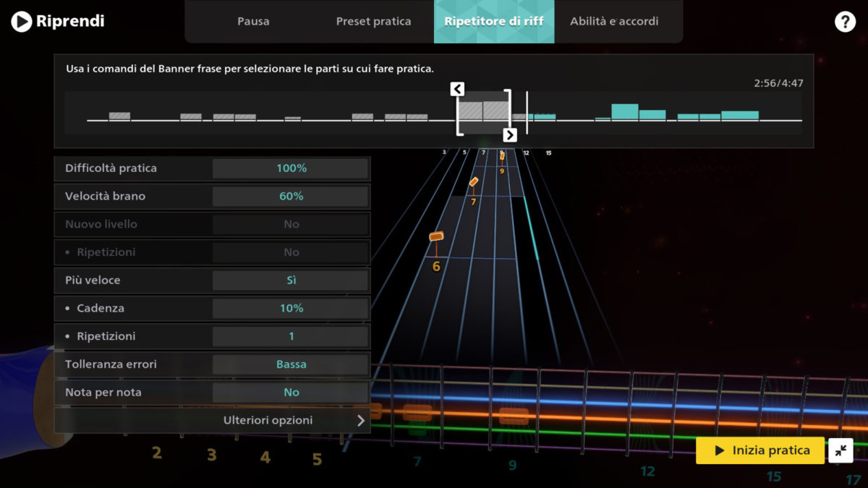Toggle the Nota per nota option
This screenshot has width=868, height=488.
pyautogui.click(x=291, y=393)
